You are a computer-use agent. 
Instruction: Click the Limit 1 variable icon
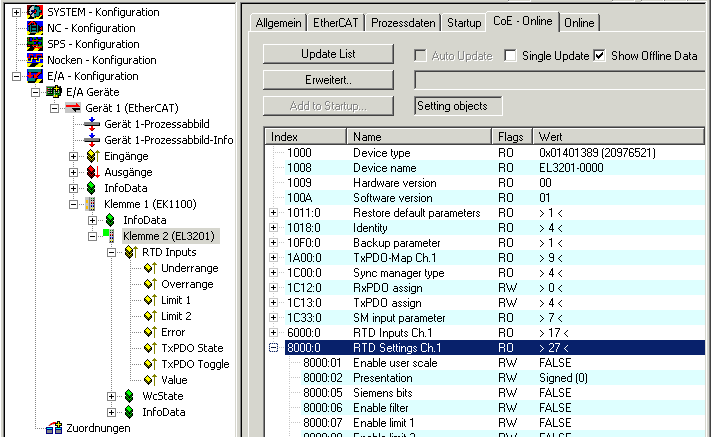pyautogui.click(x=150, y=300)
